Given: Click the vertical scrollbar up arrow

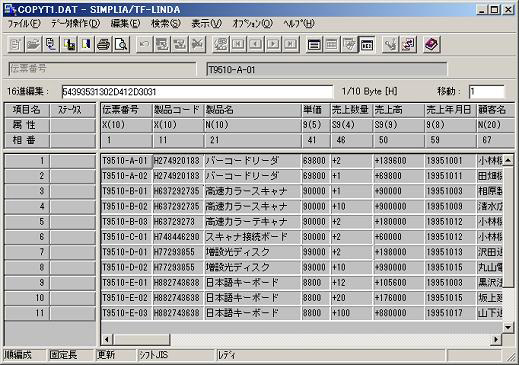Looking at the screenshot, I should pos(508,160).
